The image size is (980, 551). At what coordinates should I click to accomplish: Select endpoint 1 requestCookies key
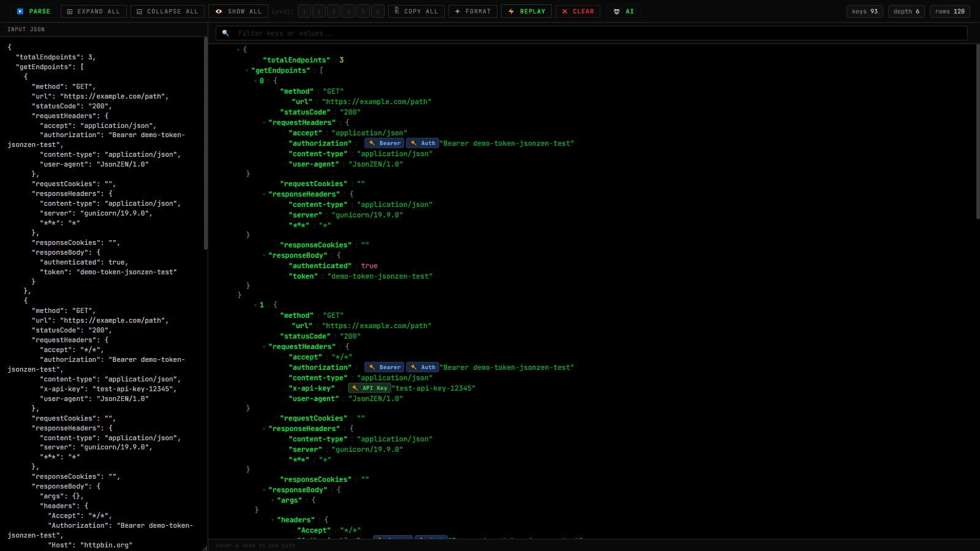tap(314, 418)
